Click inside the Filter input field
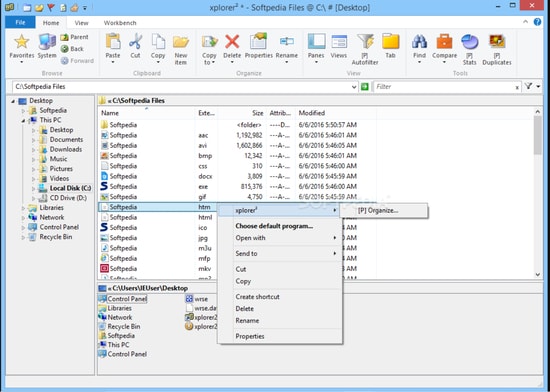This screenshot has width=550, height=392. point(444,87)
